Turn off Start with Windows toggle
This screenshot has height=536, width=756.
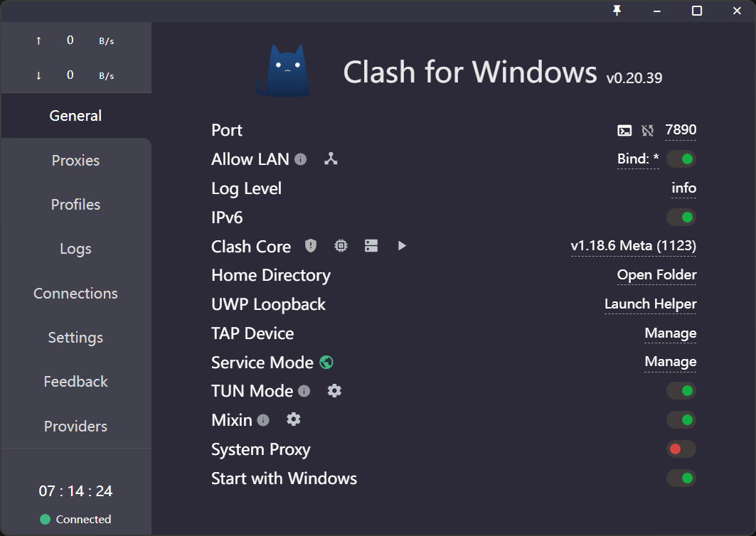tap(681, 478)
